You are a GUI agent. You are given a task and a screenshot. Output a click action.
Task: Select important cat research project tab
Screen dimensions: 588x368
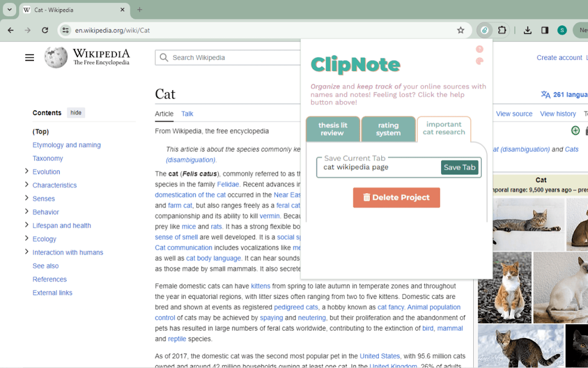tap(444, 128)
